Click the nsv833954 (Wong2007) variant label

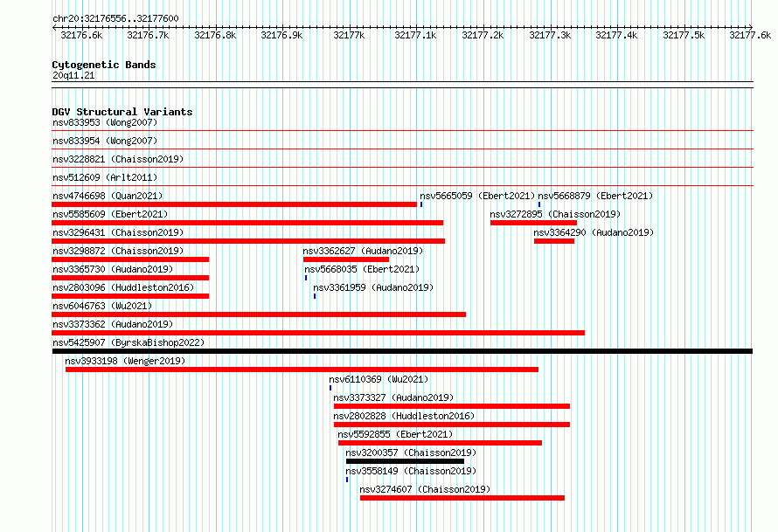pos(105,141)
